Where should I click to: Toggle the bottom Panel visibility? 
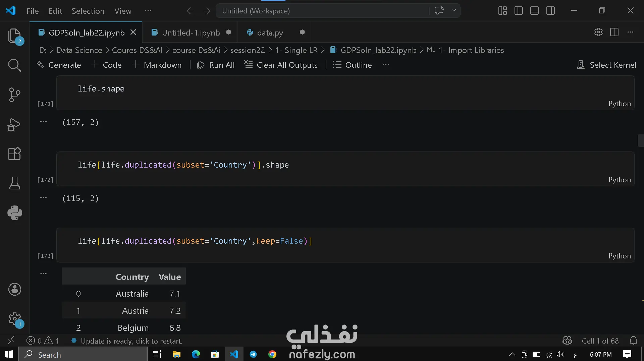click(535, 11)
